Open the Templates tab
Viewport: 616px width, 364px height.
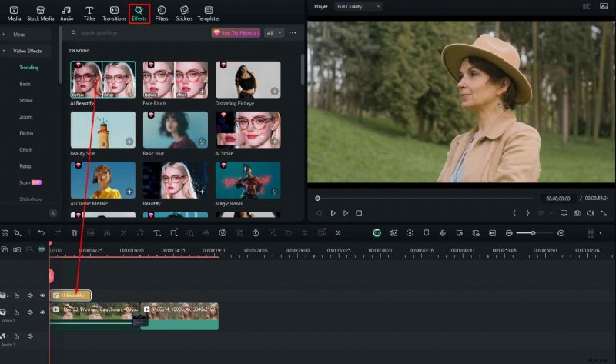pyautogui.click(x=209, y=13)
